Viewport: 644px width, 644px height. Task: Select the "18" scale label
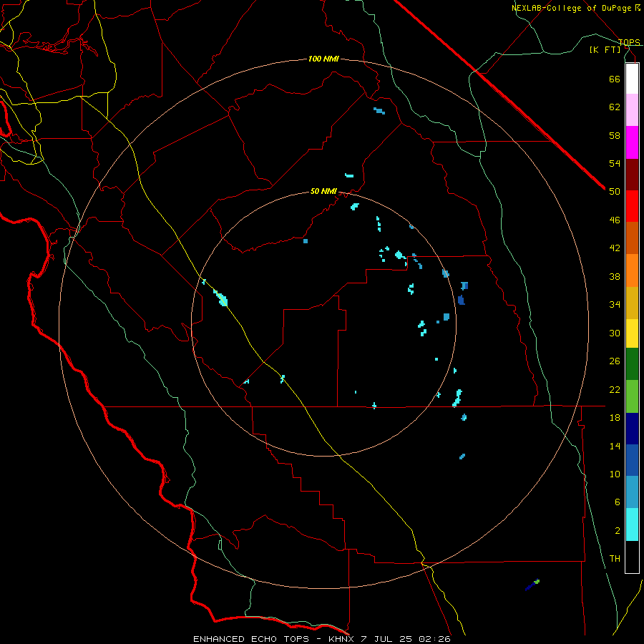pyautogui.click(x=615, y=418)
